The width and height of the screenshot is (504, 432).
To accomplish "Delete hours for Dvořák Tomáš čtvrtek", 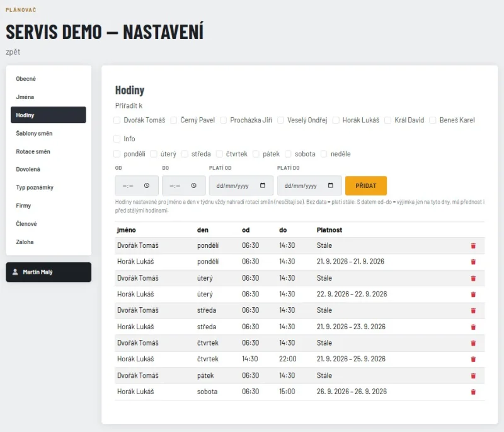I will click(473, 343).
